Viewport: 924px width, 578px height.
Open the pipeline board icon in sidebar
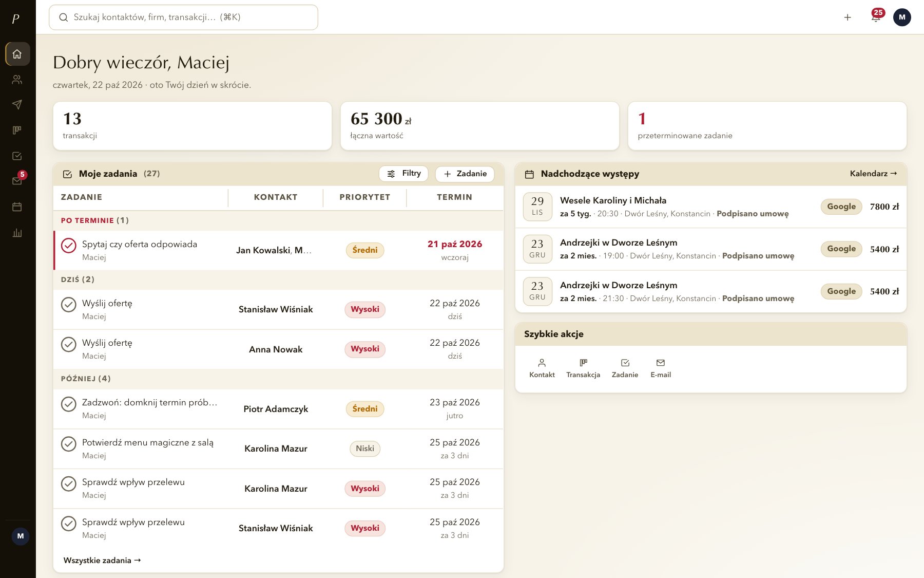17,130
